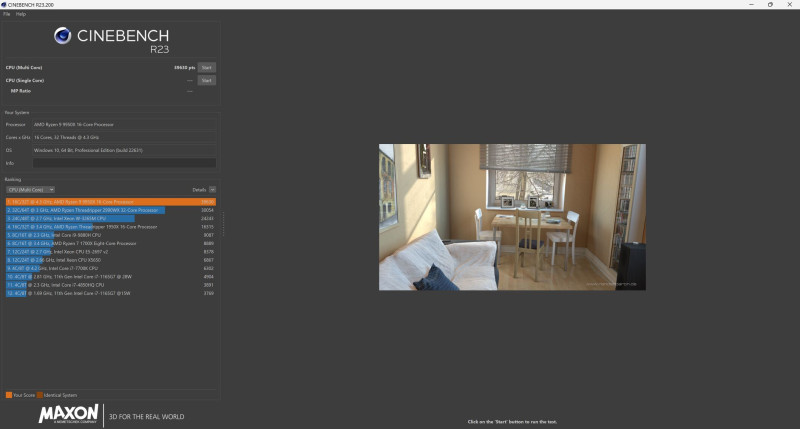Open the CPU (Multi Core) ranking dropdown
This screenshot has height=429, width=800.
pyautogui.click(x=31, y=190)
